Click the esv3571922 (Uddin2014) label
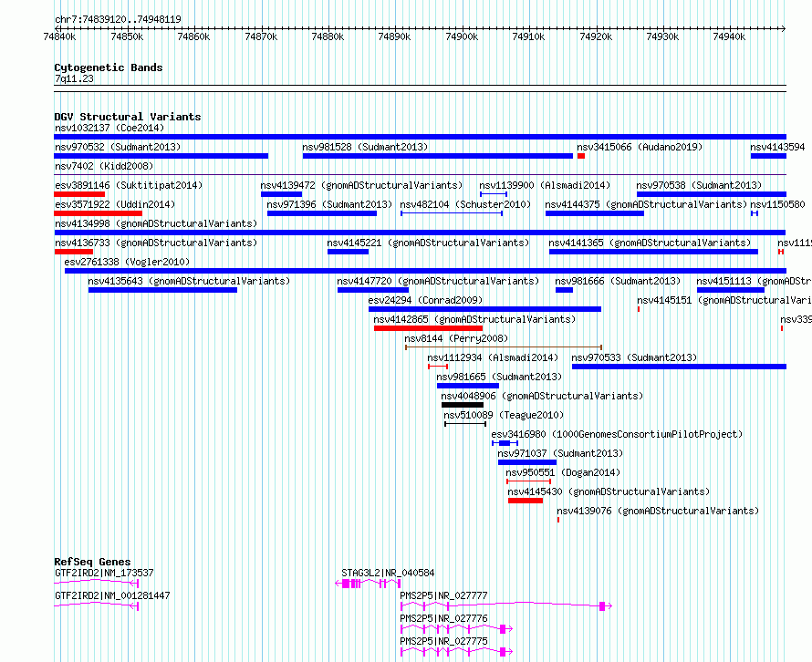Viewport: 812px width, 662px height. [x=115, y=204]
